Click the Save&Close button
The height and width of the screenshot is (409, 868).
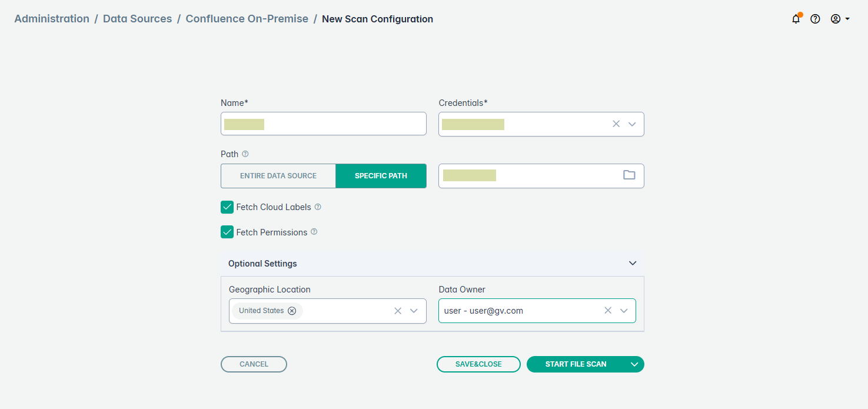(x=478, y=364)
